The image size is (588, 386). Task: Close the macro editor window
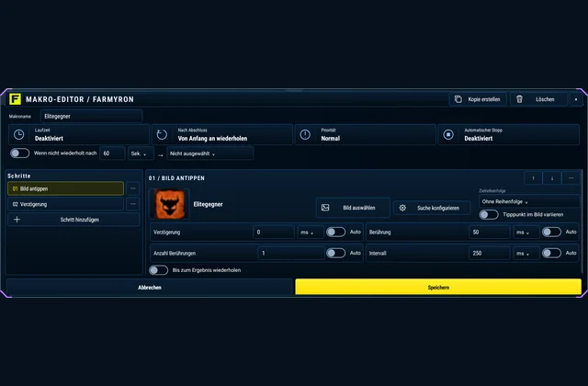(576, 99)
